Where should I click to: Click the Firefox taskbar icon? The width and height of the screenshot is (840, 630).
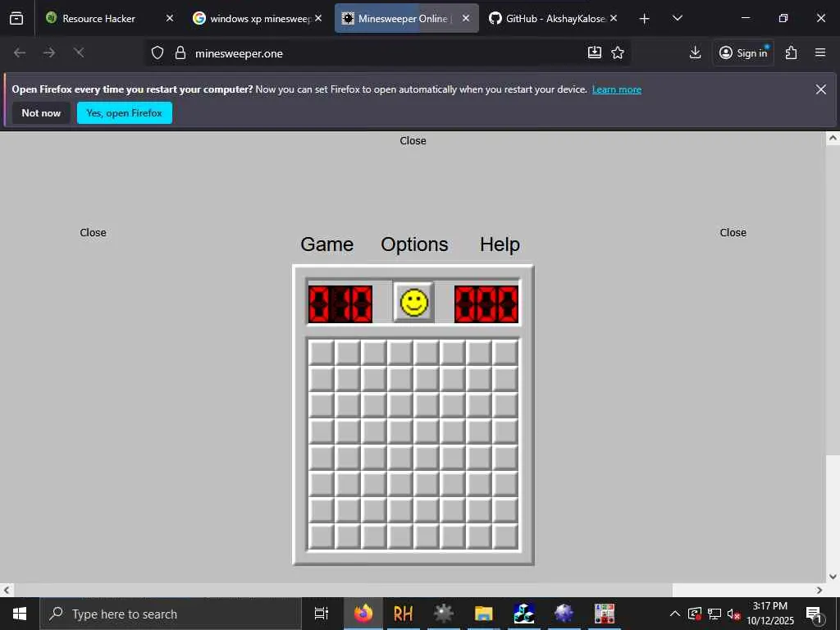(363, 614)
